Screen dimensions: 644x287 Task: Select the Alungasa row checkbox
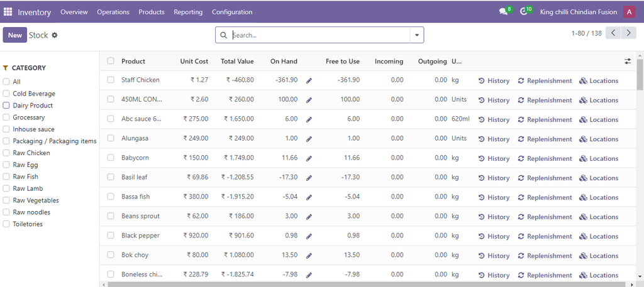(111, 138)
